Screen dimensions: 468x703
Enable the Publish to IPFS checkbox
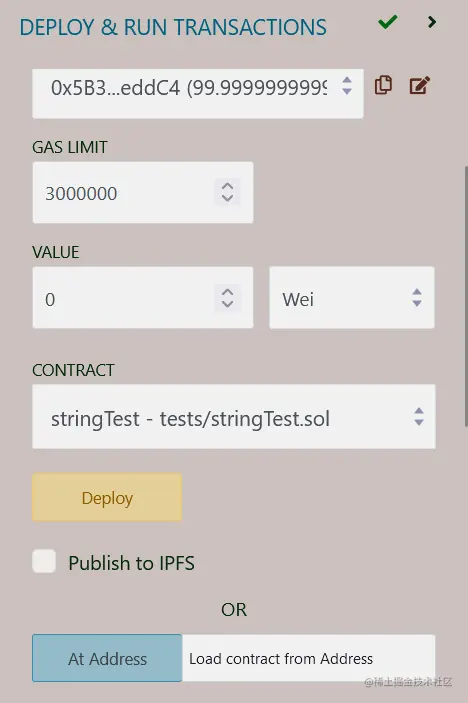pyautogui.click(x=44, y=561)
